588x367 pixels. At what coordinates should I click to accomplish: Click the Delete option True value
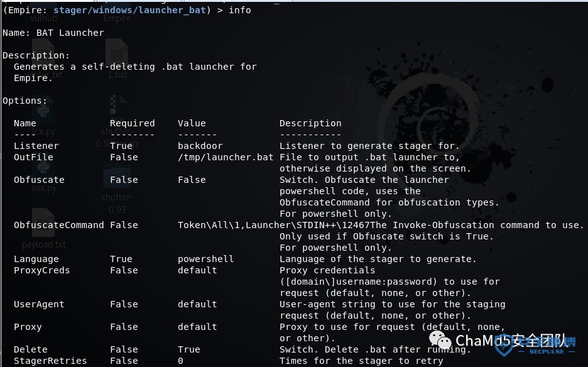[189, 349]
